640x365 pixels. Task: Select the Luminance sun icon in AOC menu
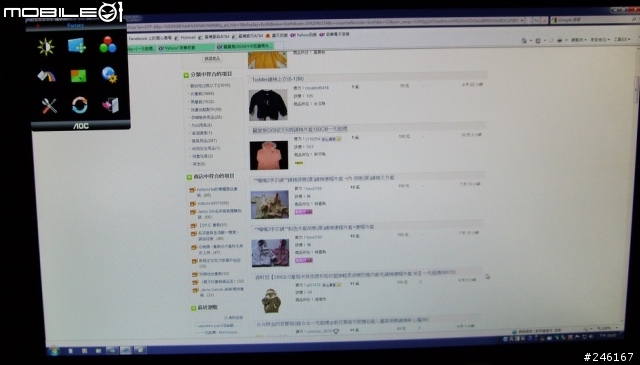[46, 47]
